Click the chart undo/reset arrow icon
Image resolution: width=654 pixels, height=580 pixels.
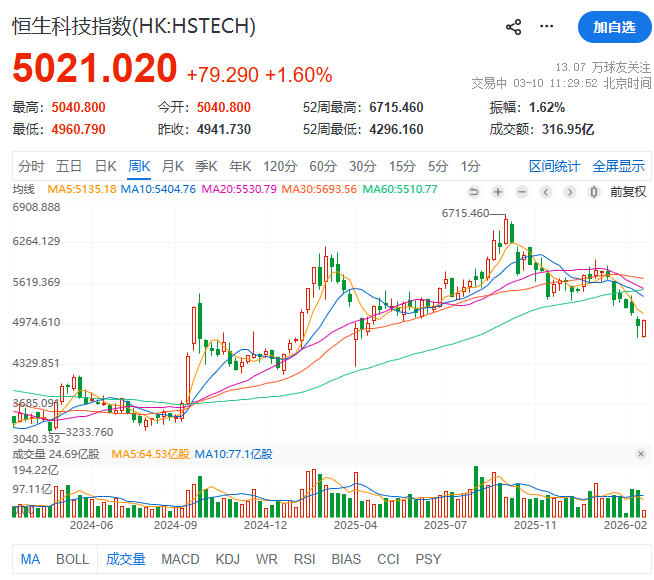click(x=472, y=191)
